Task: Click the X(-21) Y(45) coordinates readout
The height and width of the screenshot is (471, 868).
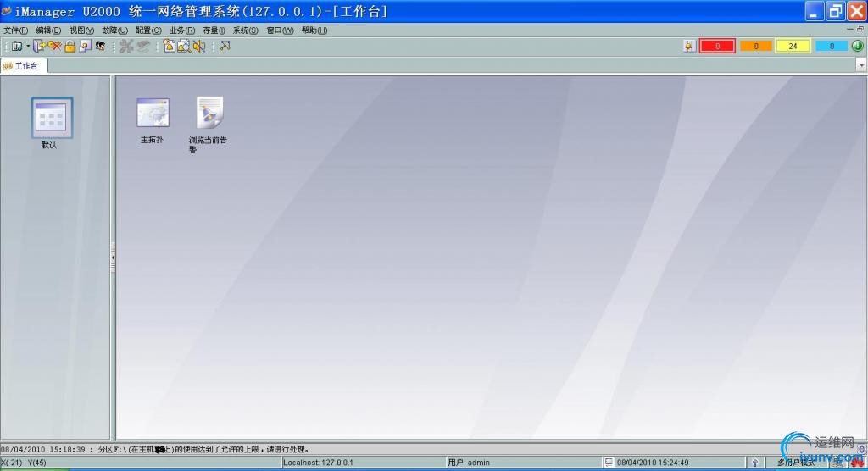Action: [24, 463]
